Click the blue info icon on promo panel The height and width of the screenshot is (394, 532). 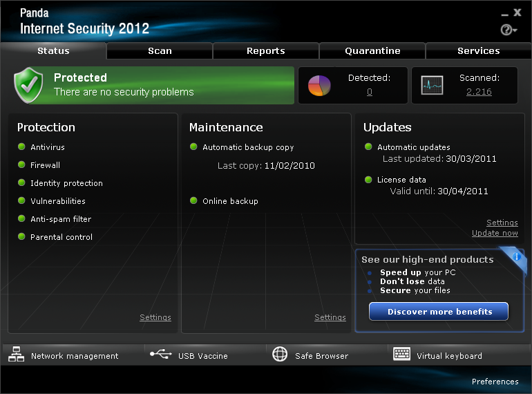point(516,256)
